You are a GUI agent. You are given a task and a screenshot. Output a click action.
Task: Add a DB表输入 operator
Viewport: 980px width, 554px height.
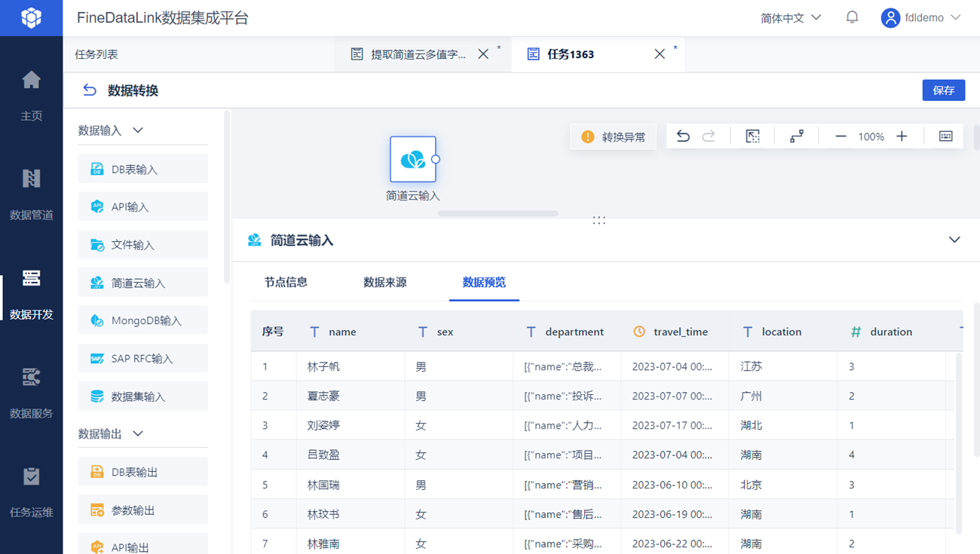(x=143, y=169)
